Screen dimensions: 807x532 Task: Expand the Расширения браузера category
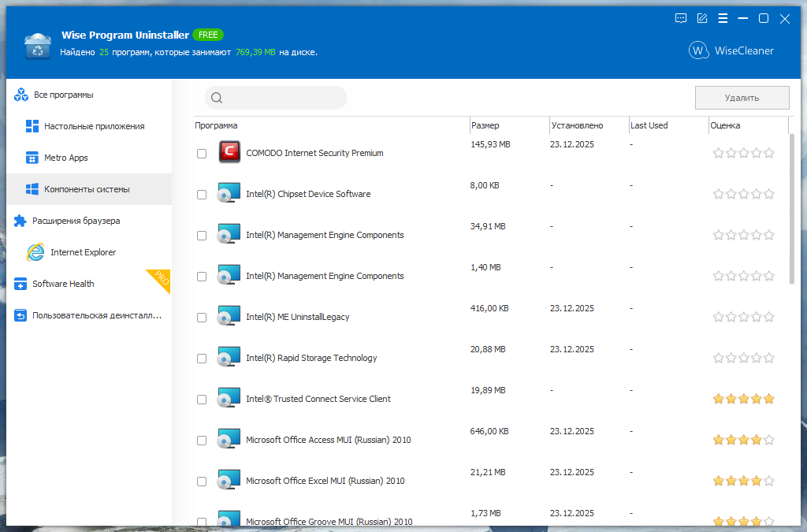click(76, 221)
